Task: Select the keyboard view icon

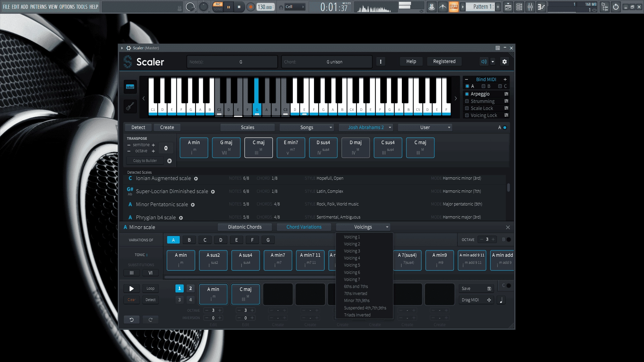Action: tap(130, 87)
